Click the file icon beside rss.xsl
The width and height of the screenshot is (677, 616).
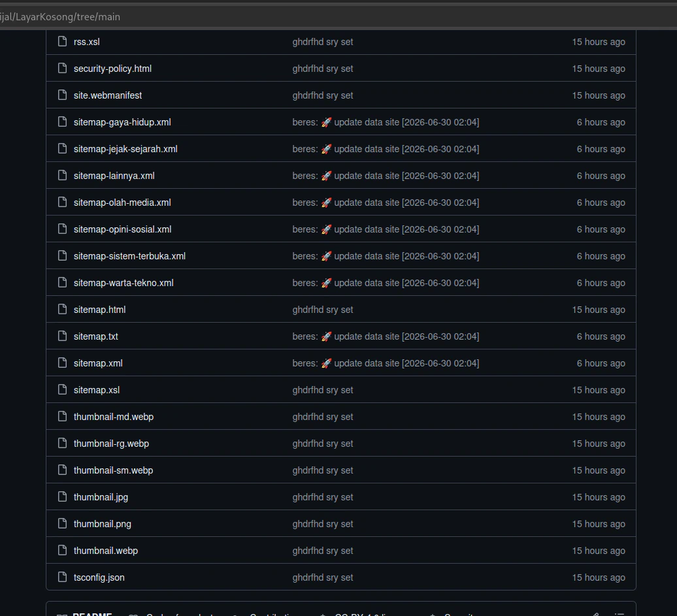(x=62, y=41)
